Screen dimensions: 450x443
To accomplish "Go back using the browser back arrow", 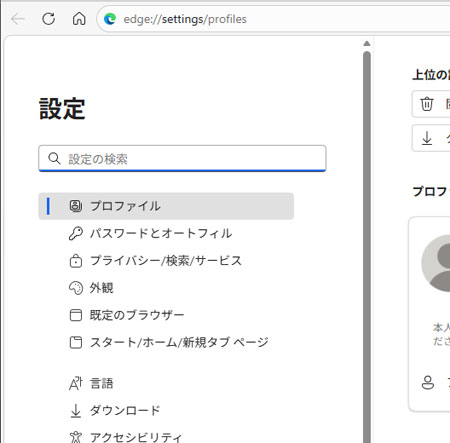I will click(18, 19).
